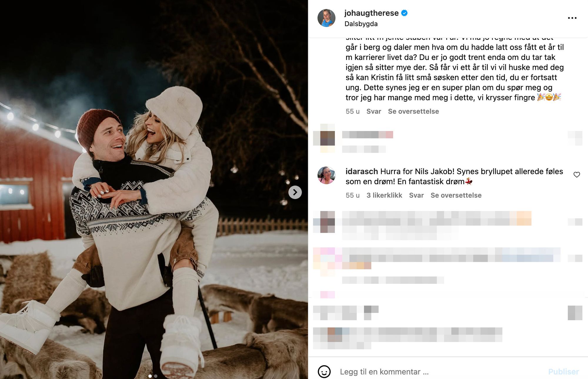Image resolution: width=588 pixels, height=379 pixels.
Task: View 3 likerklikk on idarasch's comment
Action: tap(384, 195)
